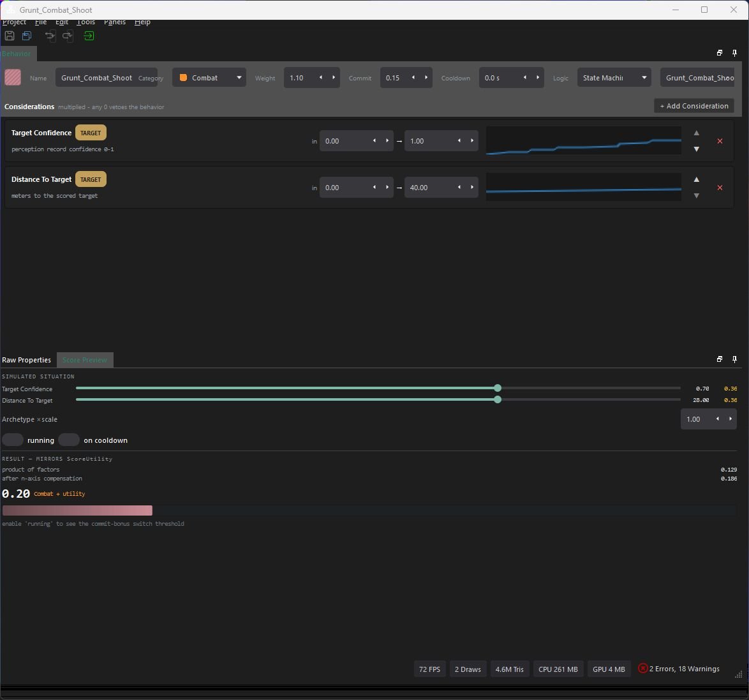Click the GPU 4 MB status entry
Screen dimensions: 749x700
pyautogui.click(x=609, y=669)
